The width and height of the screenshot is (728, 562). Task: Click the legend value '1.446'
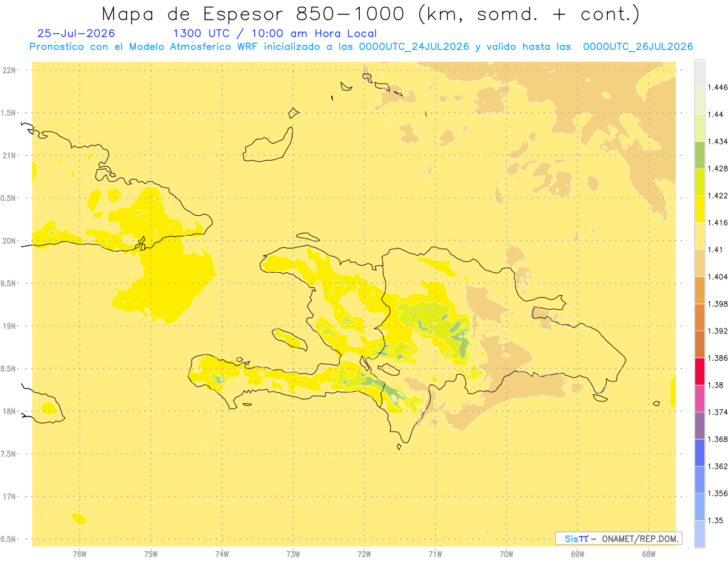click(x=718, y=87)
